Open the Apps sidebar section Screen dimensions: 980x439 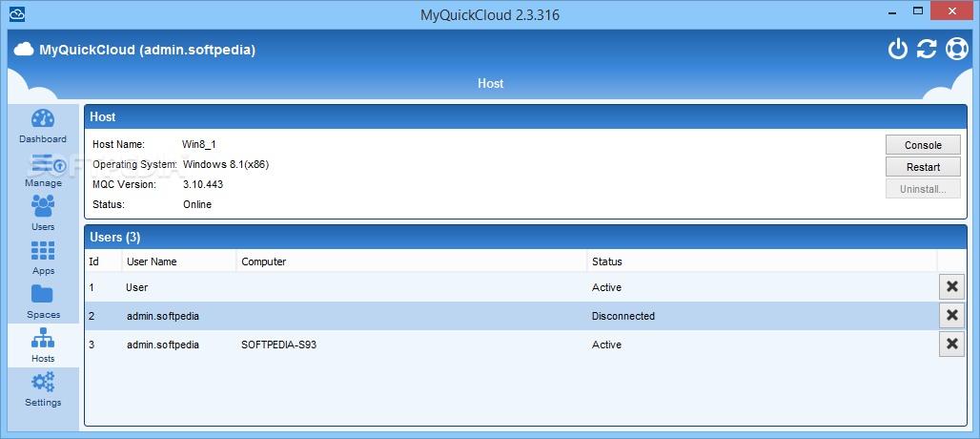(x=43, y=259)
